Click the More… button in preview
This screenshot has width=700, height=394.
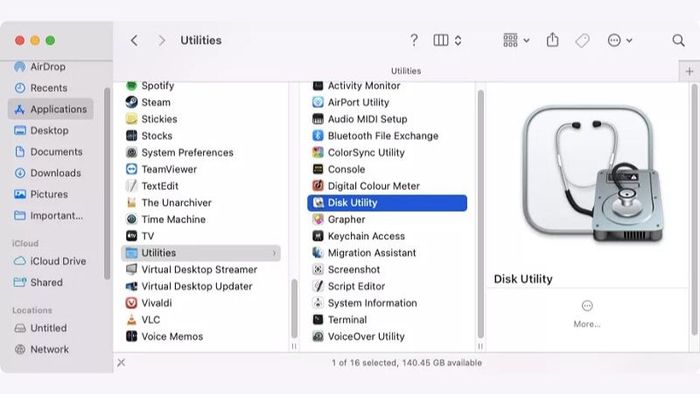[587, 314]
